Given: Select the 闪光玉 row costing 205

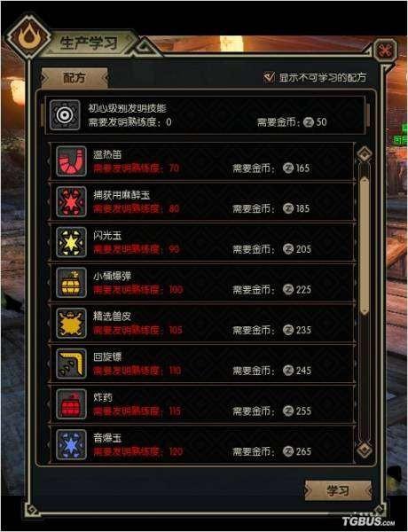Looking at the screenshot, I should pyautogui.click(x=202, y=242).
